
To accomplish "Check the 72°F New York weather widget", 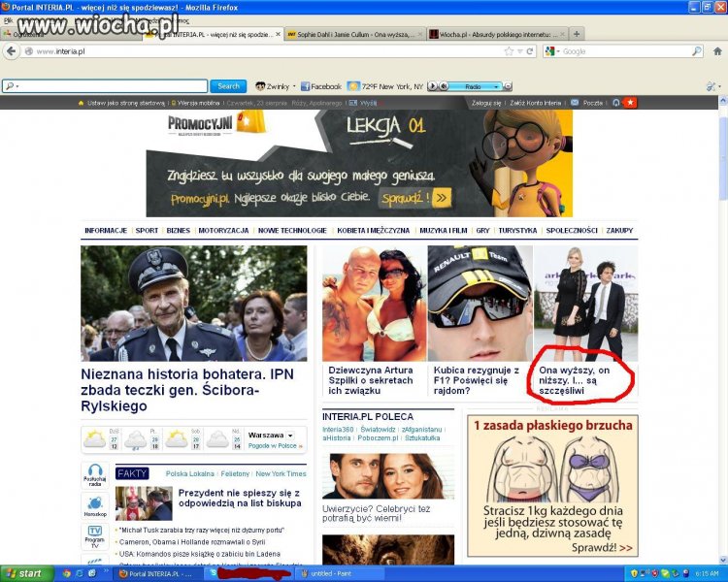I will pyautogui.click(x=385, y=86).
